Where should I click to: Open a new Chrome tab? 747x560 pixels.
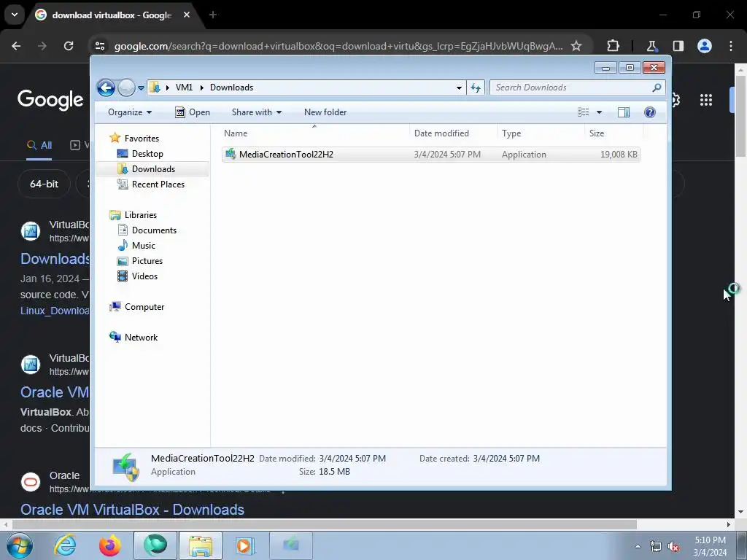pos(213,15)
